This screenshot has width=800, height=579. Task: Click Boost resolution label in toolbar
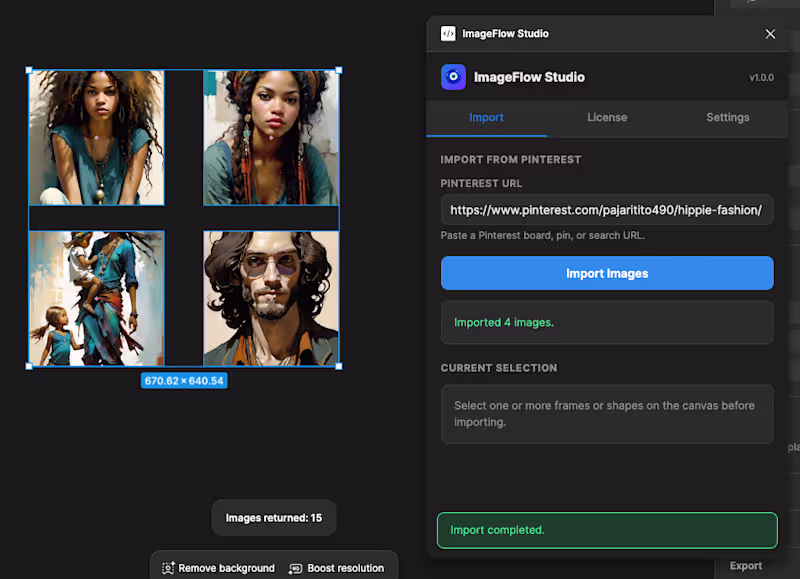[x=345, y=568]
